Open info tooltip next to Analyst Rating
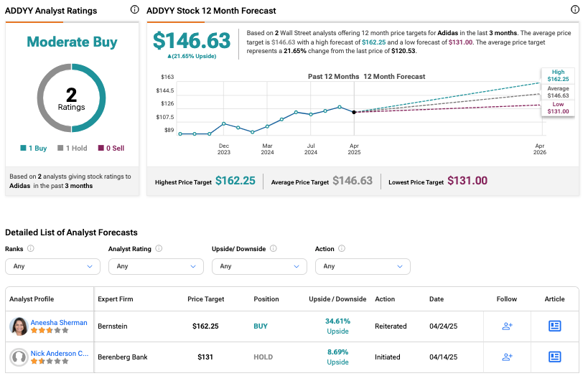Image resolution: width=588 pixels, height=381 pixels. (x=159, y=248)
